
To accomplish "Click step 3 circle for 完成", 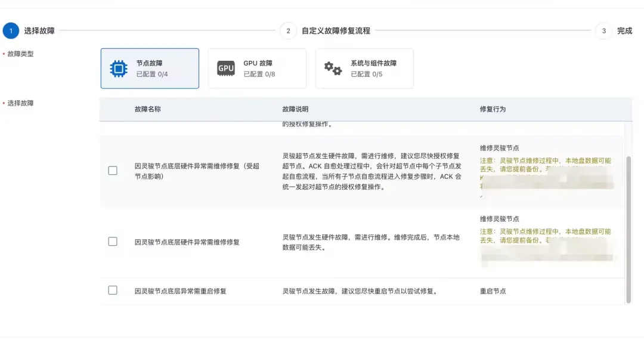I will [x=603, y=31].
